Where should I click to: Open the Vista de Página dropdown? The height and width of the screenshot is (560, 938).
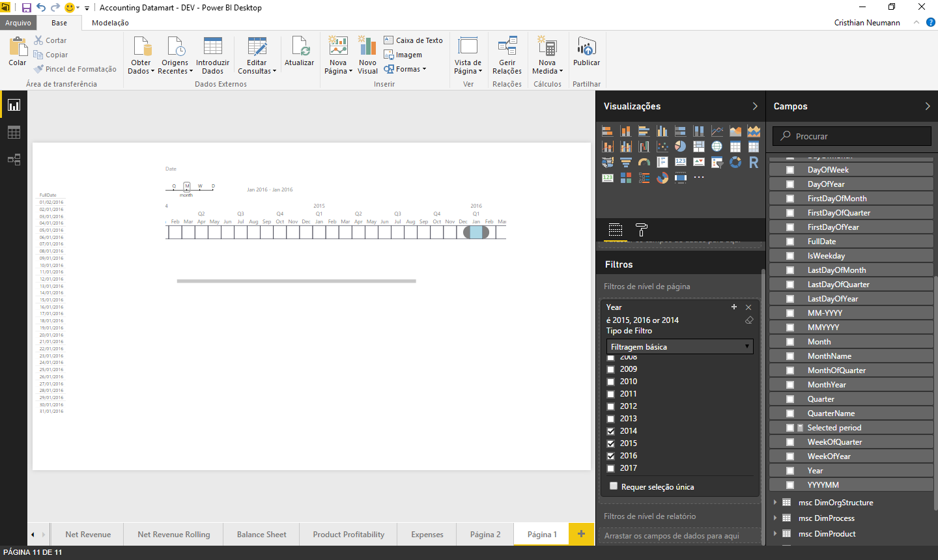tap(468, 55)
